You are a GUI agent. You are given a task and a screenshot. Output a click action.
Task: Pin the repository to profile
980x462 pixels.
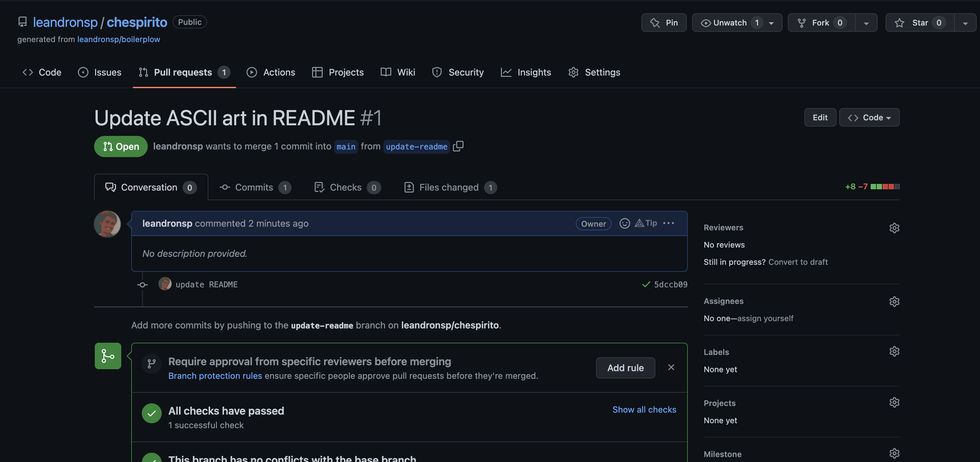(x=664, y=23)
